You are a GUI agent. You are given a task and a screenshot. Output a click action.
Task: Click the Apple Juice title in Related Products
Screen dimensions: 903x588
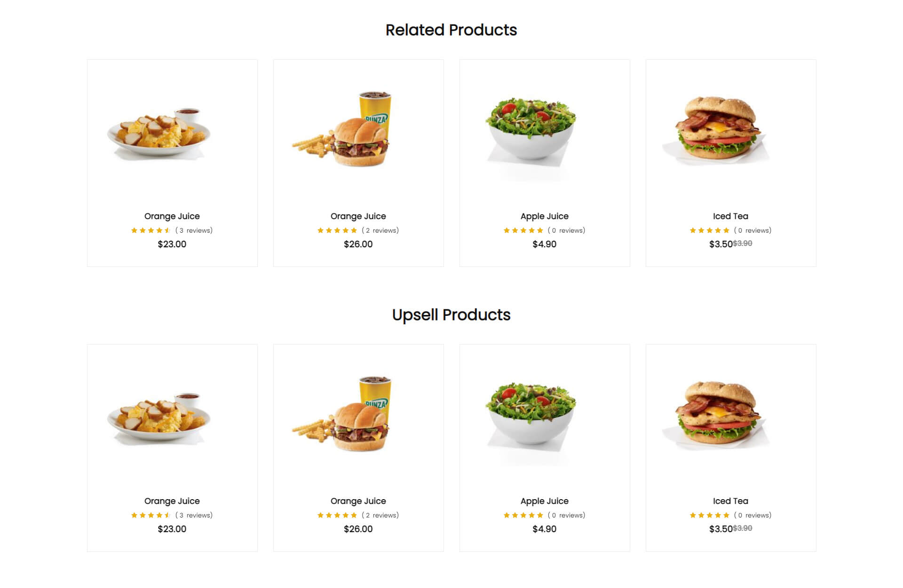pyautogui.click(x=545, y=216)
